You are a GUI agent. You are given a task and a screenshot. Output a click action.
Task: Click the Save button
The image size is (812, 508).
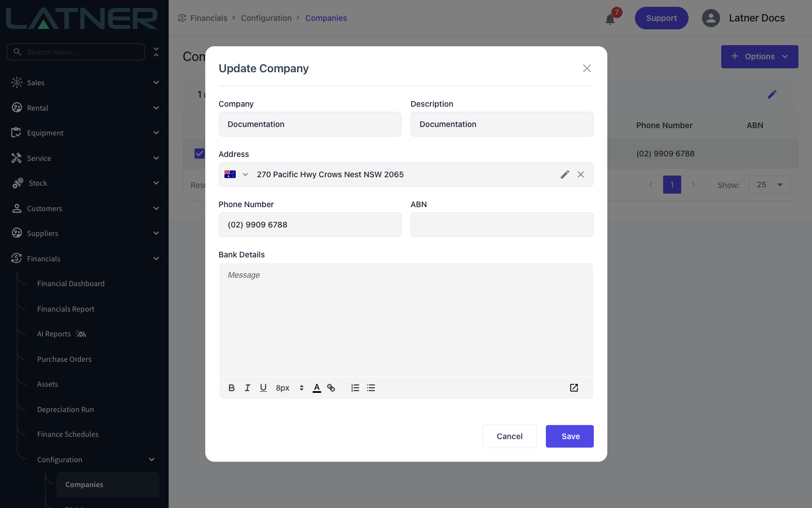570,436
